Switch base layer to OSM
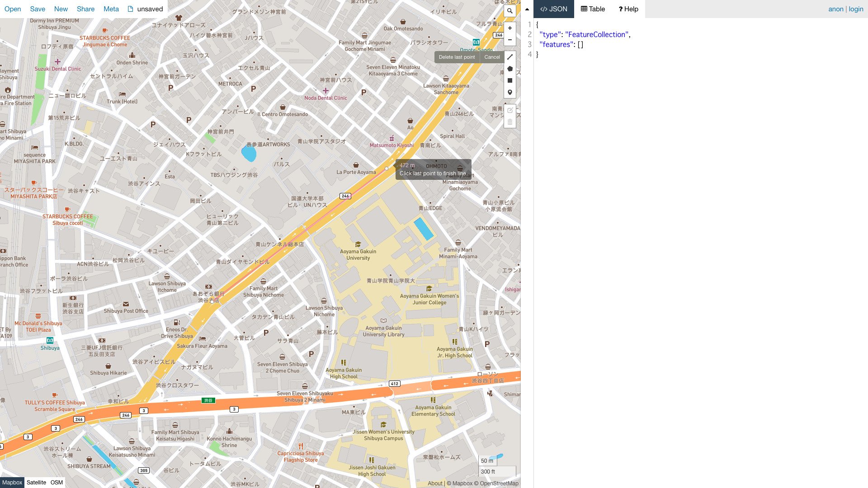Image resolution: width=868 pixels, height=488 pixels. [x=57, y=483]
